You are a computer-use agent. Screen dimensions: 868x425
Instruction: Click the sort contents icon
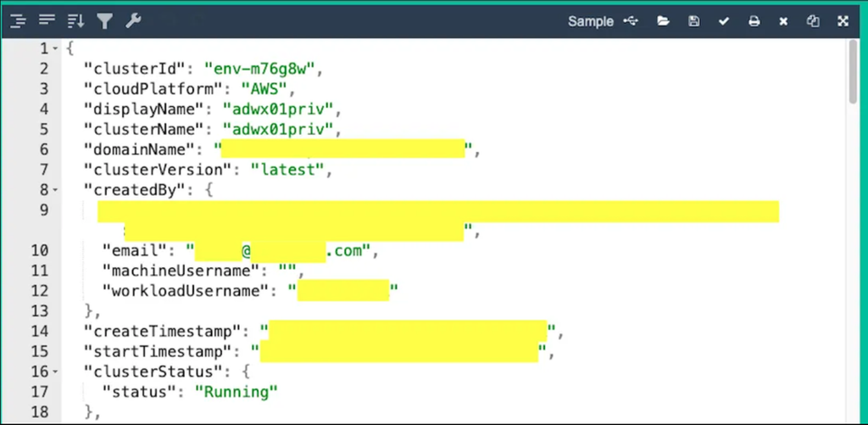tap(75, 21)
